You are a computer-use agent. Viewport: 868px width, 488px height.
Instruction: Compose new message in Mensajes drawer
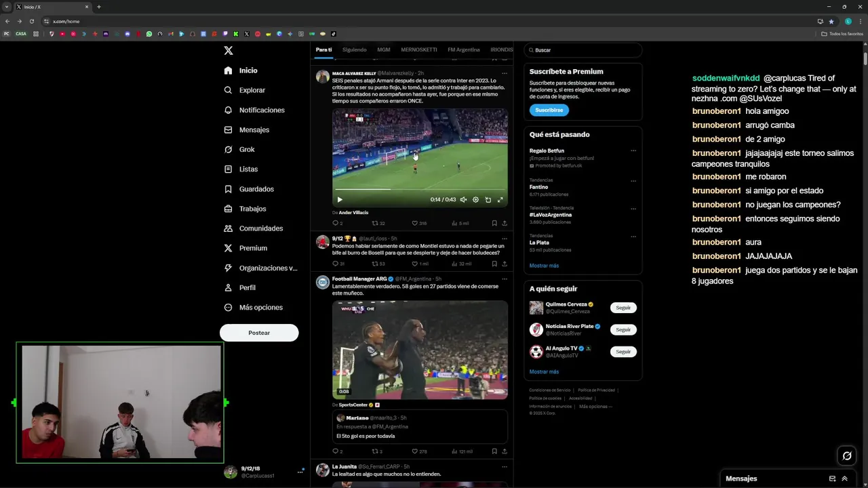coord(832,479)
